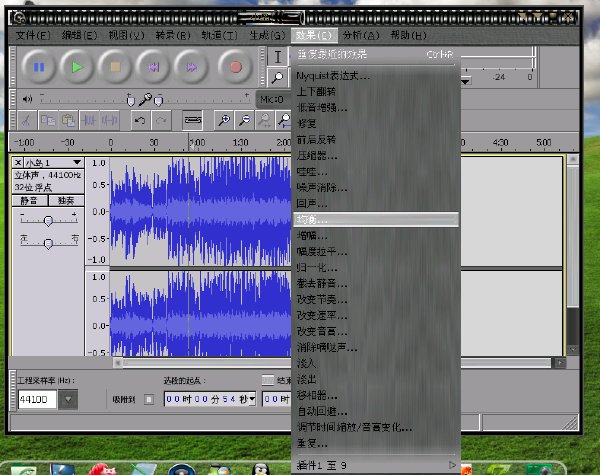Close track 小岛 1 with the X

(x=18, y=163)
